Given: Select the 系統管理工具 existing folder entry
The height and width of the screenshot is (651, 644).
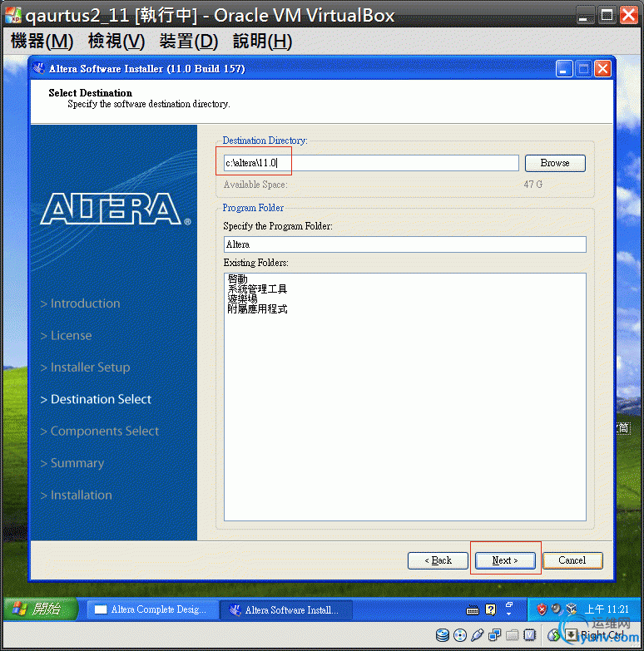Looking at the screenshot, I should (257, 289).
